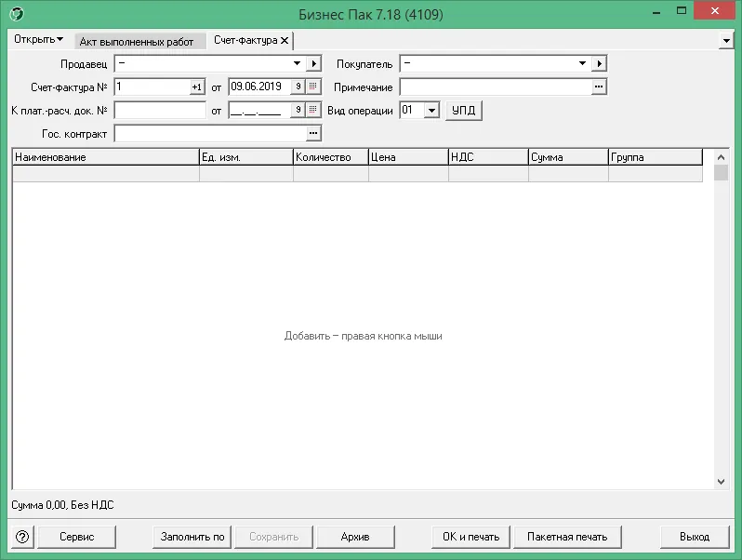Open calendar for payment document date
Image resolution: width=742 pixels, height=560 pixels.
312,110
